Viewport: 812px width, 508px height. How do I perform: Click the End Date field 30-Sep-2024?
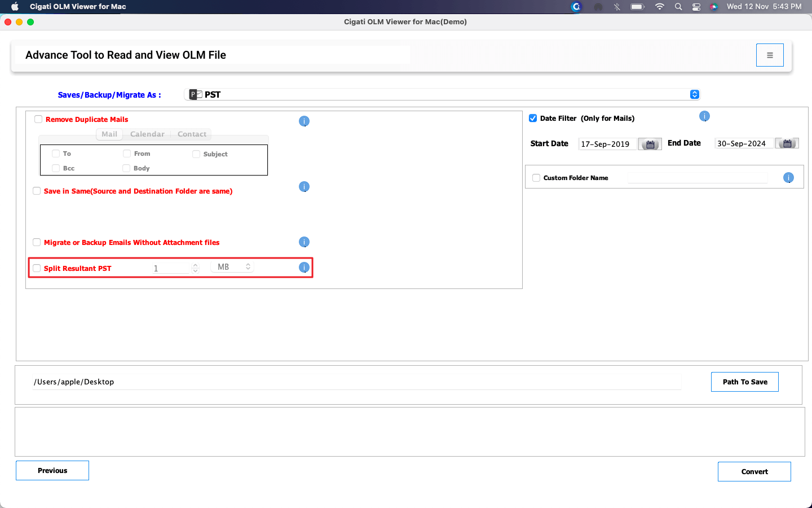pos(744,143)
